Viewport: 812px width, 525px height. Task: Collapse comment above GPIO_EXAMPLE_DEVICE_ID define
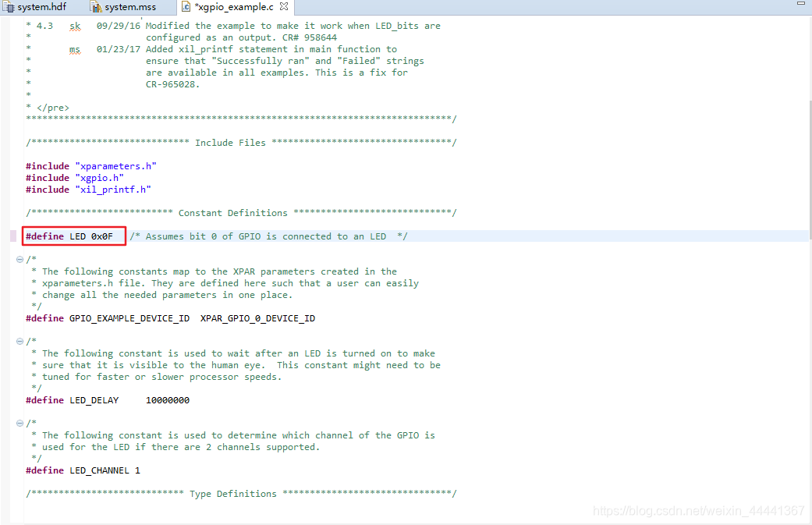20,260
